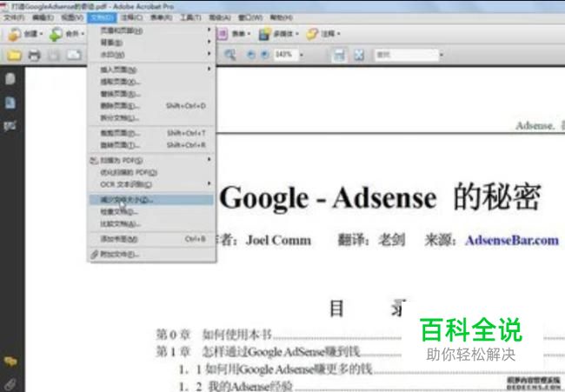Expand the Create (创建) button dropdown arrow

tap(42, 34)
